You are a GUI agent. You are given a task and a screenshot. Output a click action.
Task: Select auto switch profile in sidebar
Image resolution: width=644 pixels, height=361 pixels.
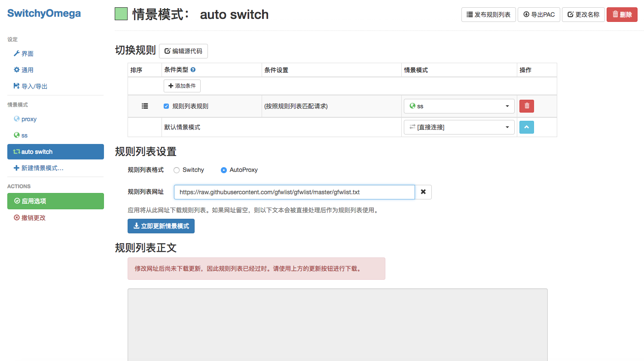pos(55,152)
